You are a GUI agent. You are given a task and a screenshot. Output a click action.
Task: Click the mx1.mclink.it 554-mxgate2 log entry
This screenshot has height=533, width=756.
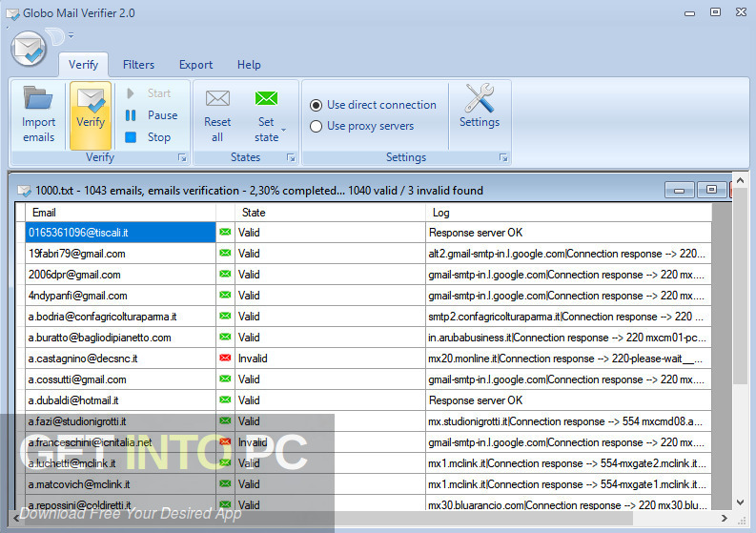pyautogui.click(x=568, y=463)
